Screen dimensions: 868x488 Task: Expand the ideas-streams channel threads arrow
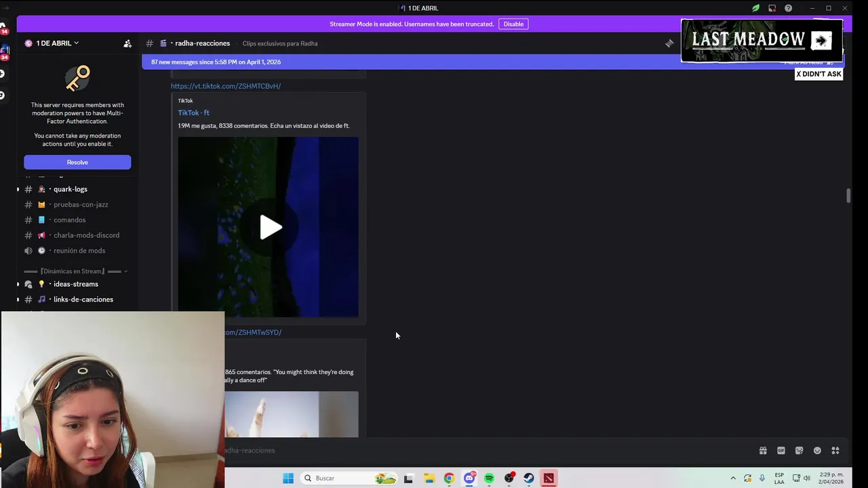pos(18,284)
